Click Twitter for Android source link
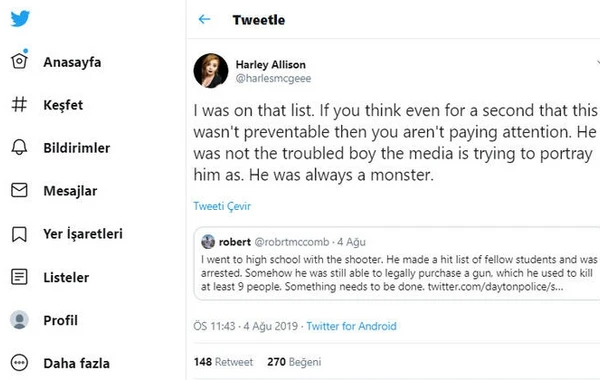The width and height of the screenshot is (600, 380). [x=351, y=326]
